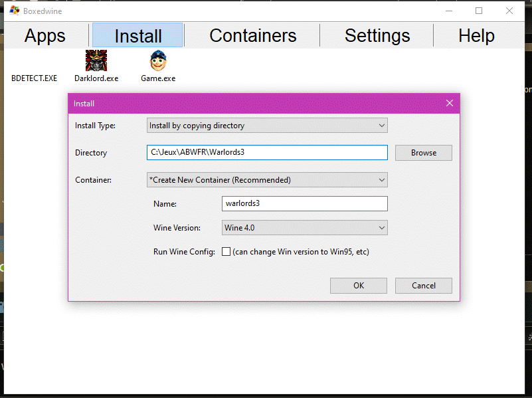Open the Containers tab
Image resolution: width=532 pixels, height=398 pixels.
[x=253, y=35]
